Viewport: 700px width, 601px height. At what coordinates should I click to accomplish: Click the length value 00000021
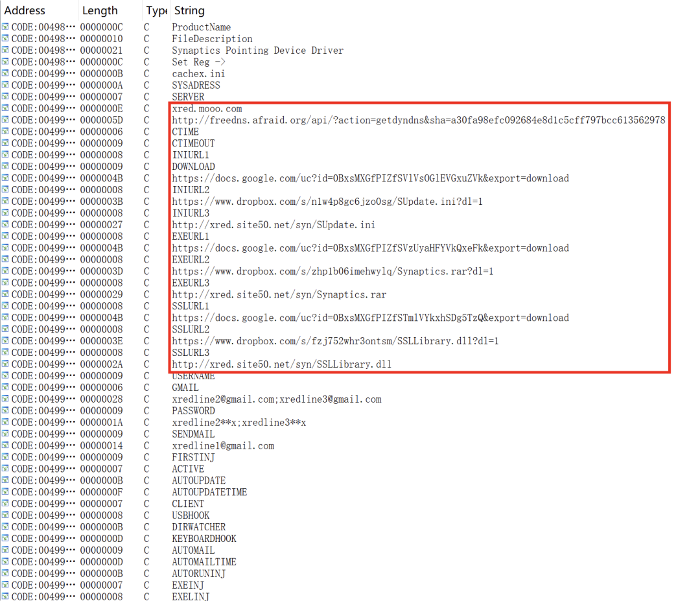pyautogui.click(x=101, y=51)
